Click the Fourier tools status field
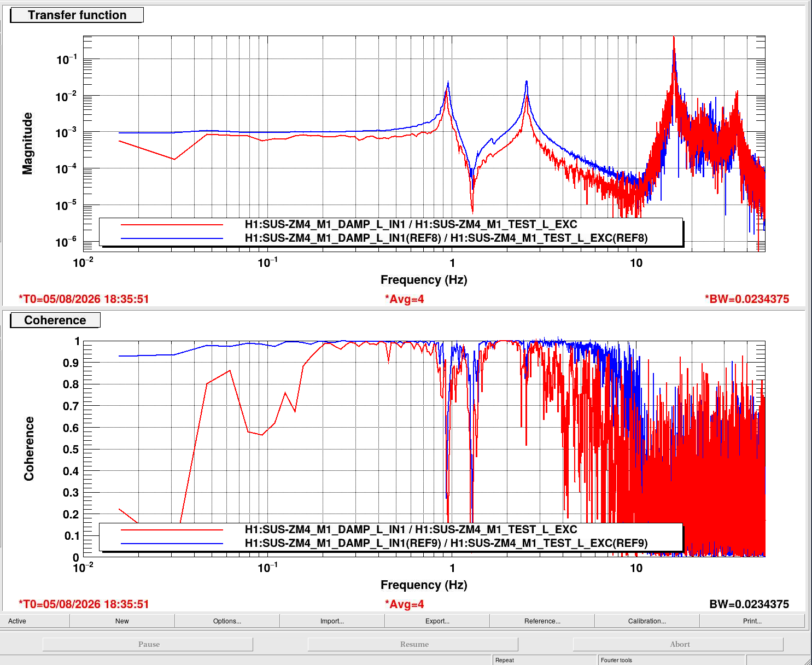This screenshot has width=812, height=665. click(x=671, y=660)
